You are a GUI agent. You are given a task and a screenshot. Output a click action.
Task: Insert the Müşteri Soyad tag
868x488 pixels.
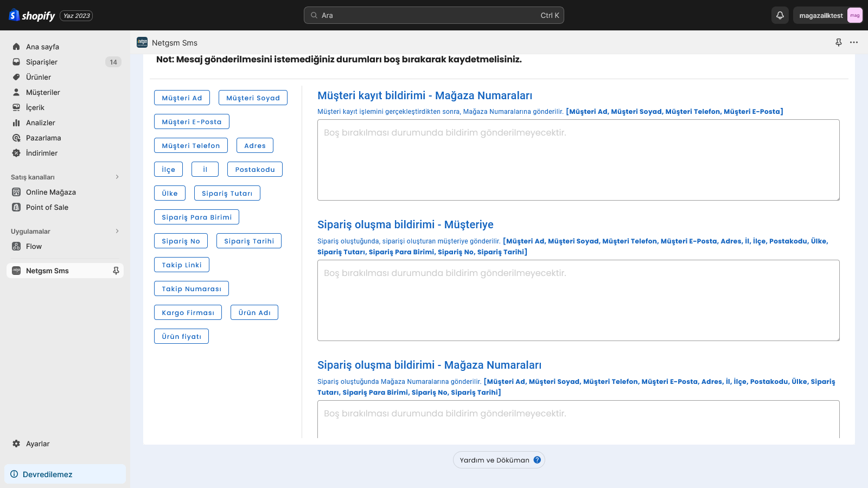click(253, 98)
